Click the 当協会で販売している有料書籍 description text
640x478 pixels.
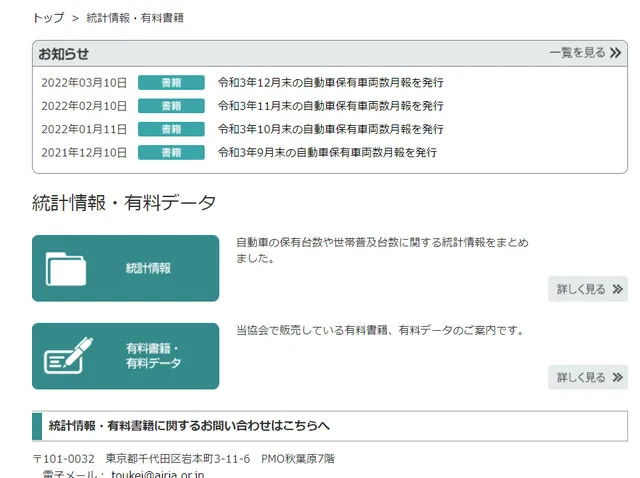pos(380,330)
